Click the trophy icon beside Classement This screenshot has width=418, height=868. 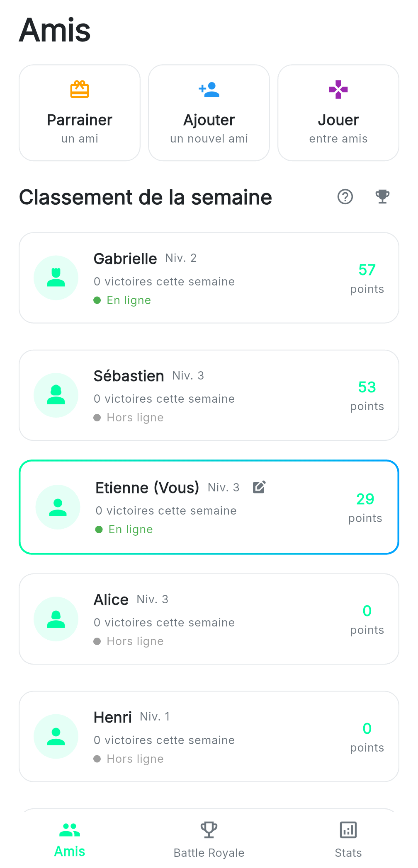click(x=382, y=197)
